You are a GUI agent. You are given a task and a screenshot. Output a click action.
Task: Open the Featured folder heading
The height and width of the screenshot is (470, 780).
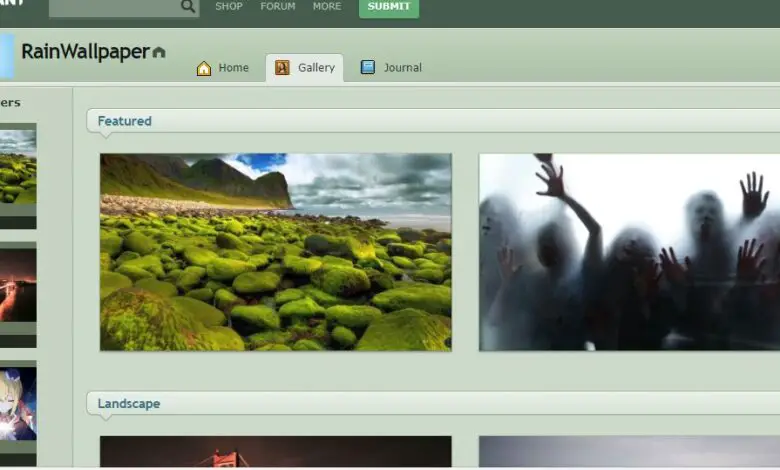(124, 121)
